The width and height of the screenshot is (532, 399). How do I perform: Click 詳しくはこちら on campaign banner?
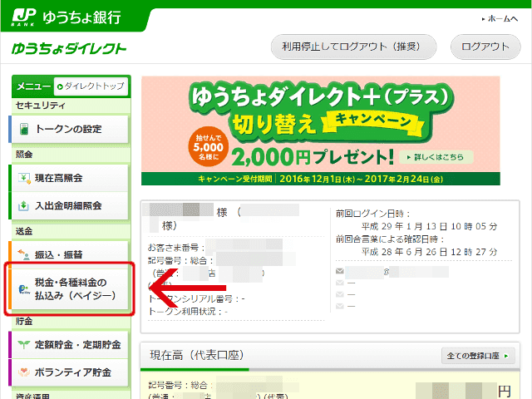click(436, 157)
